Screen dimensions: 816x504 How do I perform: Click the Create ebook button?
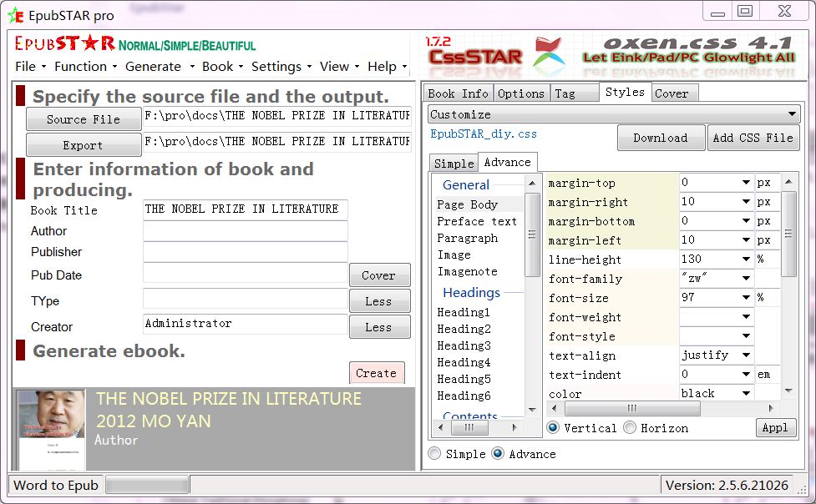[377, 373]
